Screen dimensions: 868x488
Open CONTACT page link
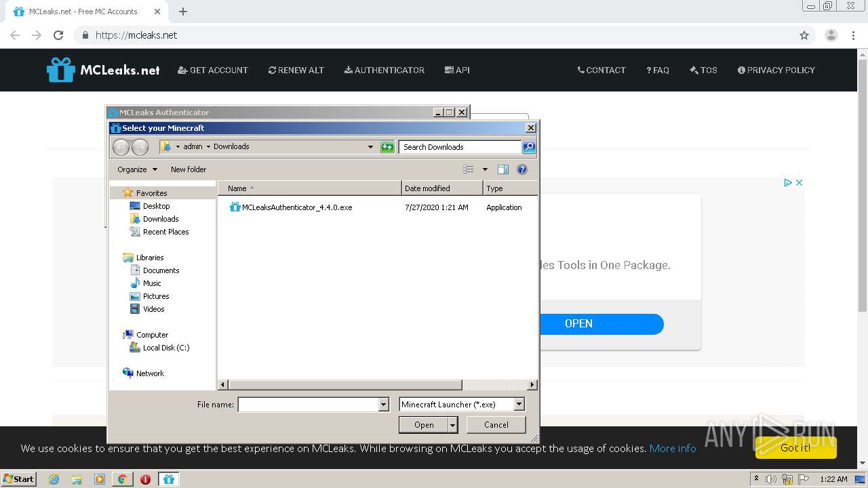pos(601,70)
